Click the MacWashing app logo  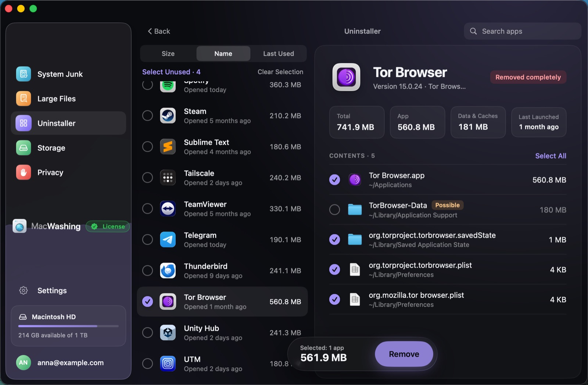pyautogui.click(x=19, y=226)
